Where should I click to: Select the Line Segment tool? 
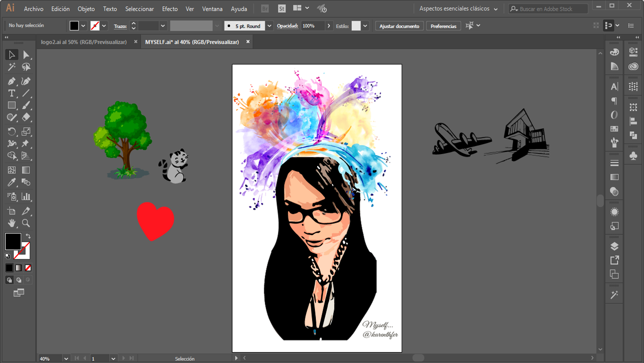[26, 93]
